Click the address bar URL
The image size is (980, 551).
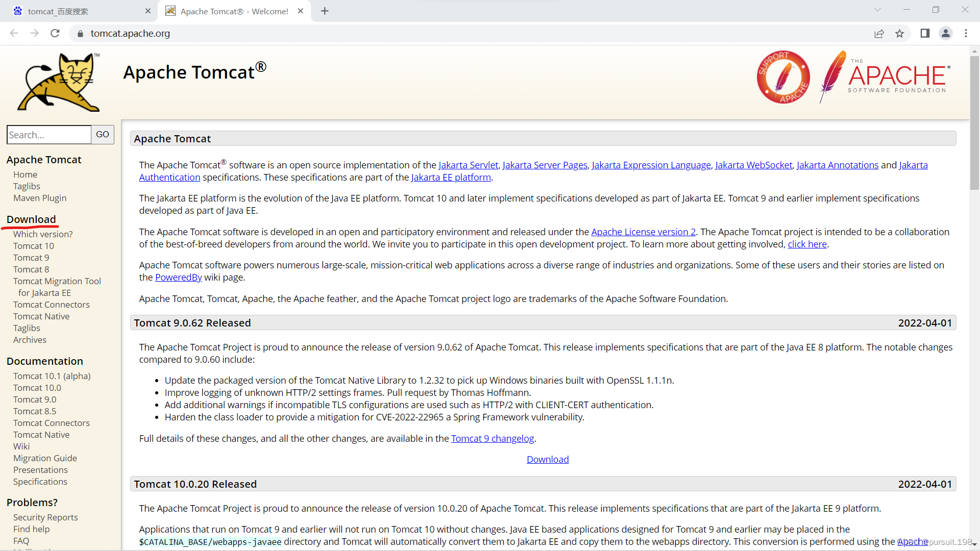coord(130,33)
